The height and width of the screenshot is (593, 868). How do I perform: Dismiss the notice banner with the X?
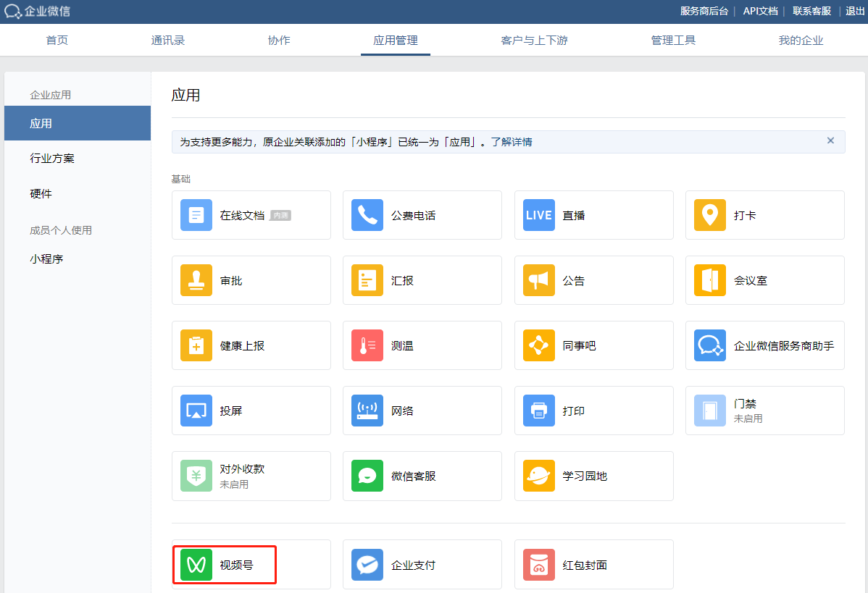(830, 140)
